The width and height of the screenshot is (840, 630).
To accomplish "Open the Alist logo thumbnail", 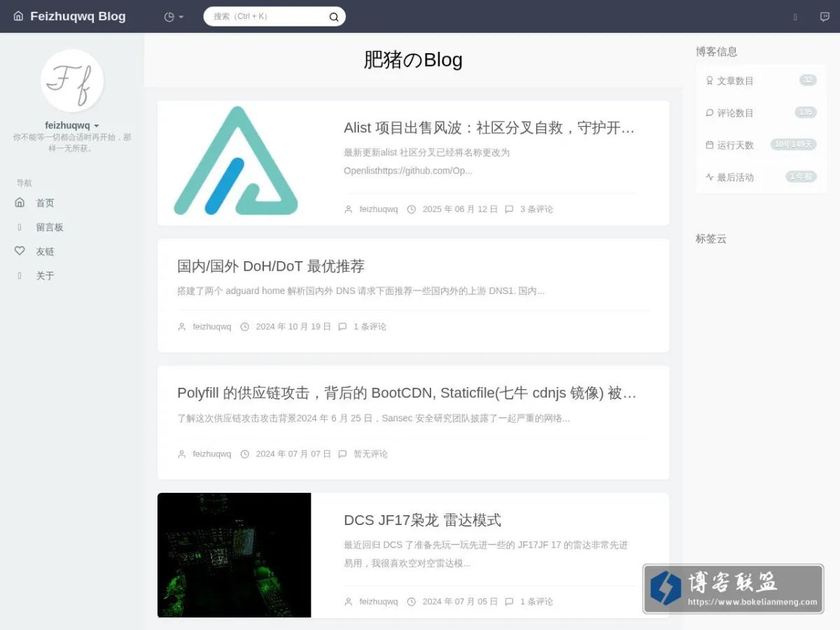I will (x=234, y=163).
